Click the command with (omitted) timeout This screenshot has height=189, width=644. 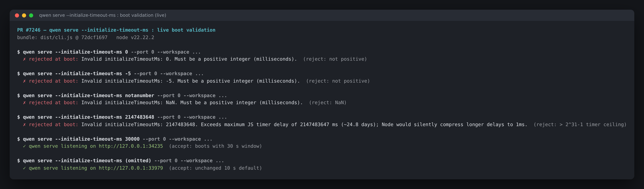(x=121, y=161)
